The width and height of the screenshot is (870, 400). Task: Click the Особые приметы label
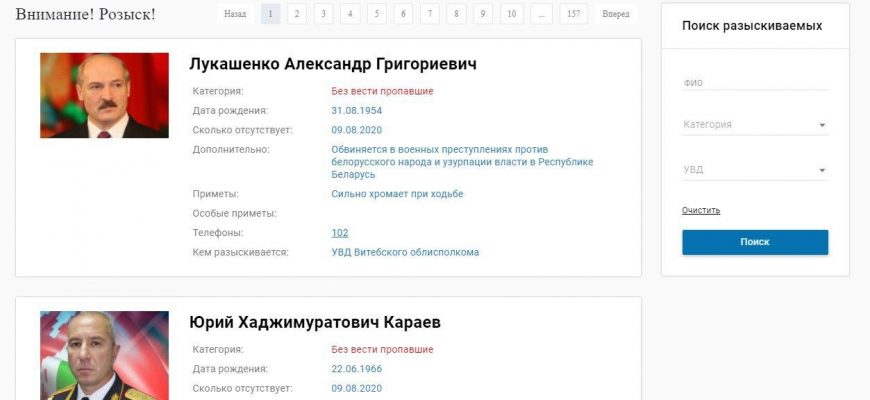click(x=235, y=214)
